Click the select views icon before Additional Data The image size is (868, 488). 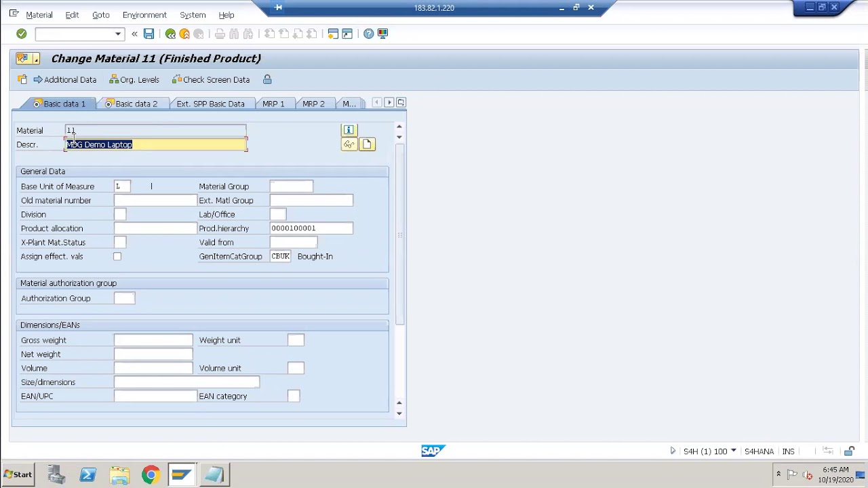(22, 79)
